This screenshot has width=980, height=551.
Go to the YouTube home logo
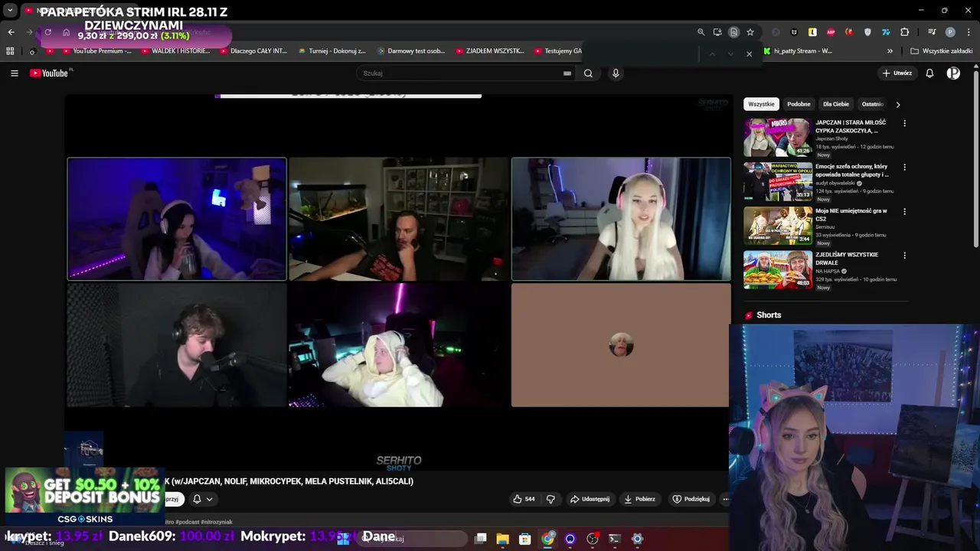(x=51, y=73)
